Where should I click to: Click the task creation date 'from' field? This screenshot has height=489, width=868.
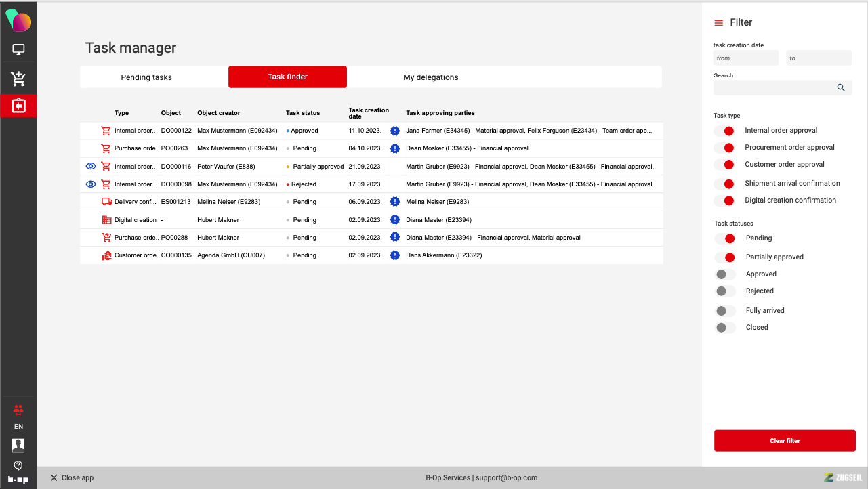point(745,58)
